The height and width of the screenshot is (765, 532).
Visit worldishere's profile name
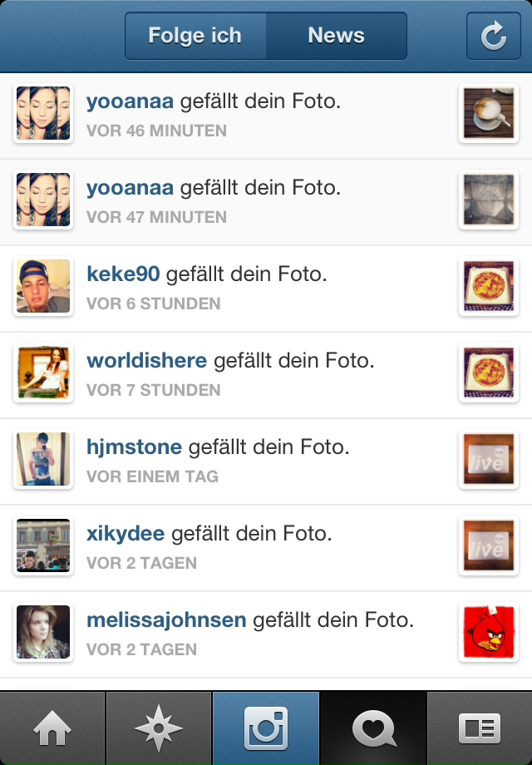147,361
